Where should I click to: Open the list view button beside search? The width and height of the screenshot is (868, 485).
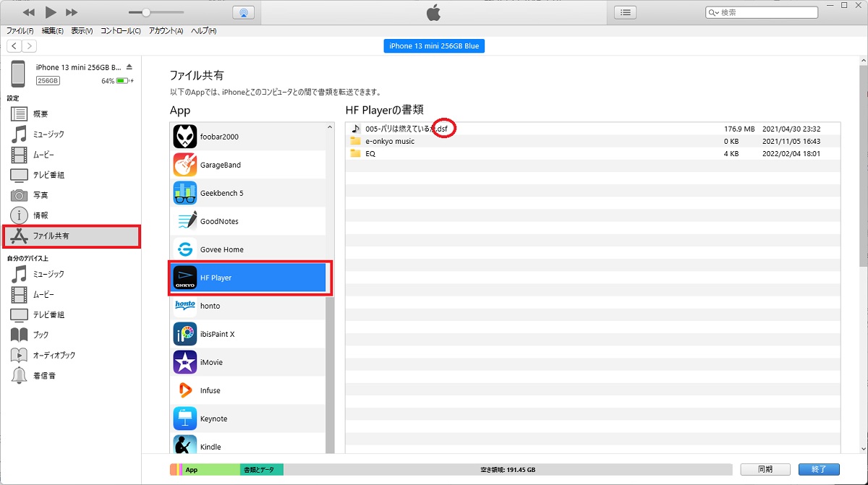625,12
